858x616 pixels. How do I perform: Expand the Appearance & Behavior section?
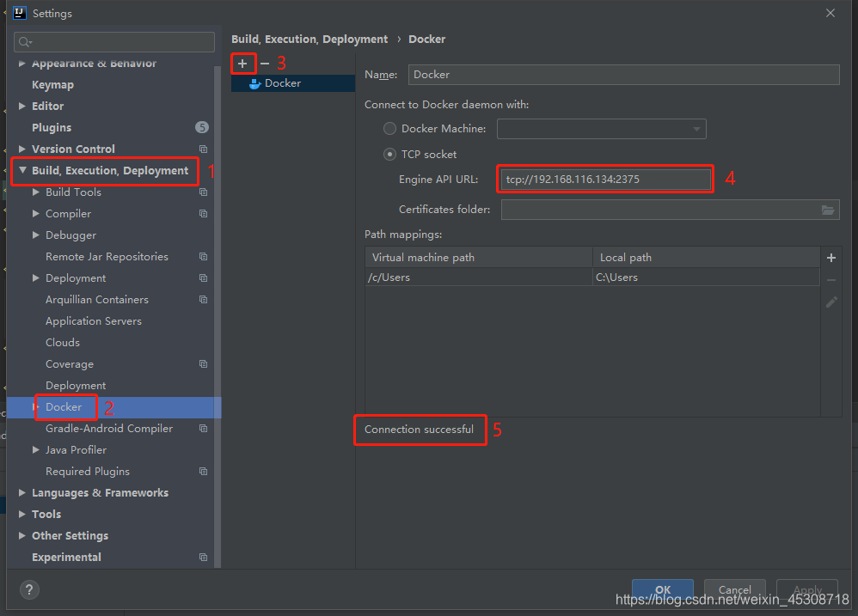[x=22, y=64]
